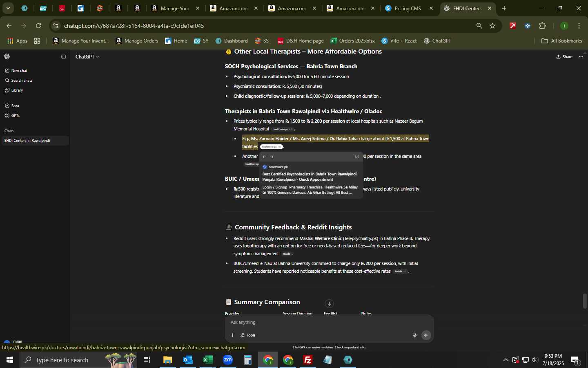Viewport: 588px width, 368px height.
Task: Open the ChatGPT model selector dropdown
Action: [87, 57]
